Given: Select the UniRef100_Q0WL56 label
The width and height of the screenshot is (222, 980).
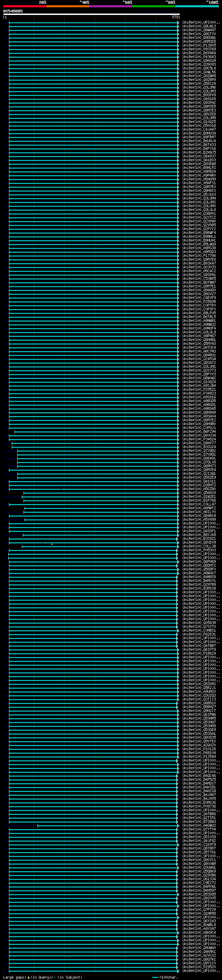Looking at the screenshot, I should (x=199, y=72).
